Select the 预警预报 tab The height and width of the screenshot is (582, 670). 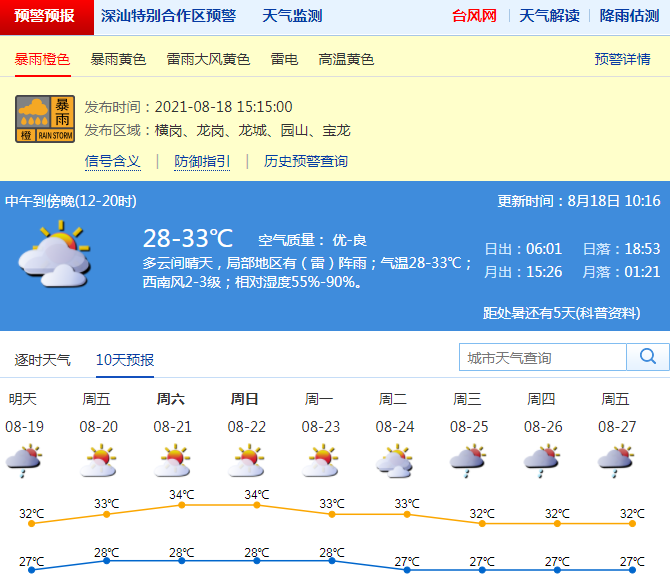tap(47, 17)
